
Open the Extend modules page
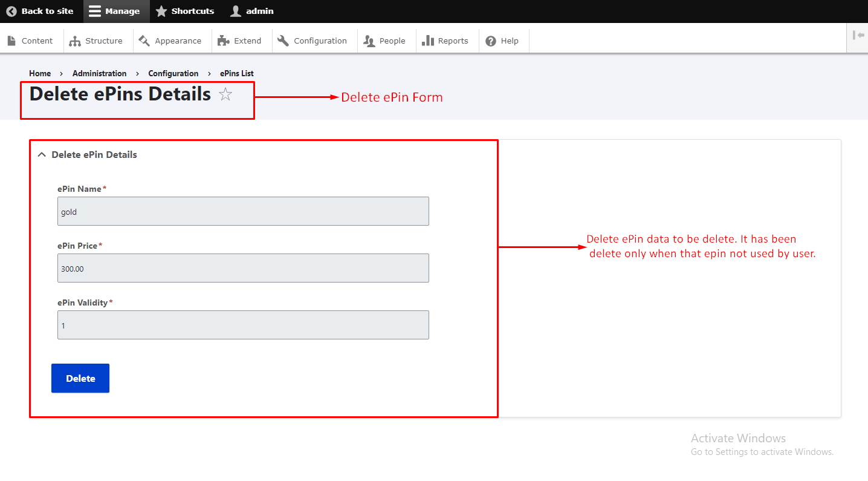pos(240,41)
